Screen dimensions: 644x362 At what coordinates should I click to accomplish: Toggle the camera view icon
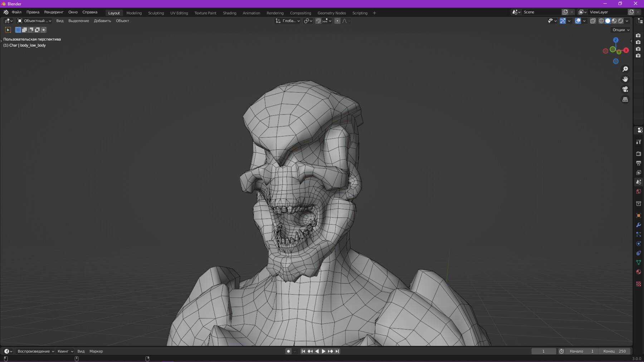(x=625, y=89)
